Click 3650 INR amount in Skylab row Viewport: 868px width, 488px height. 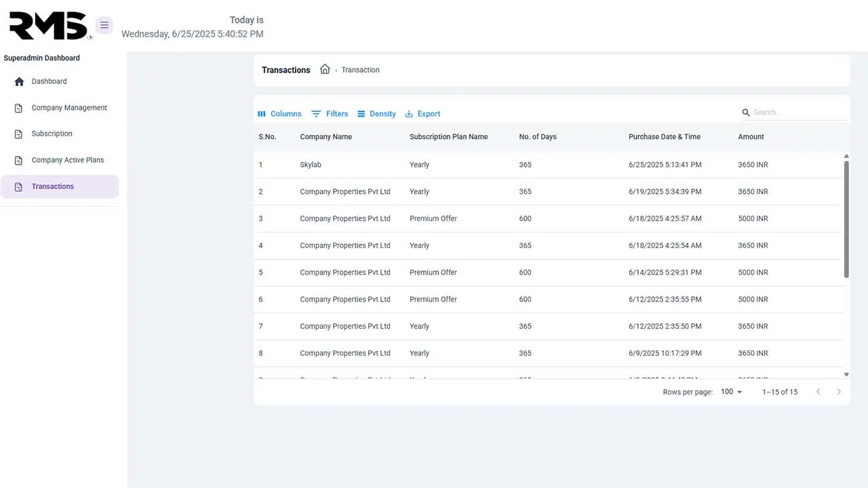(753, 165)
